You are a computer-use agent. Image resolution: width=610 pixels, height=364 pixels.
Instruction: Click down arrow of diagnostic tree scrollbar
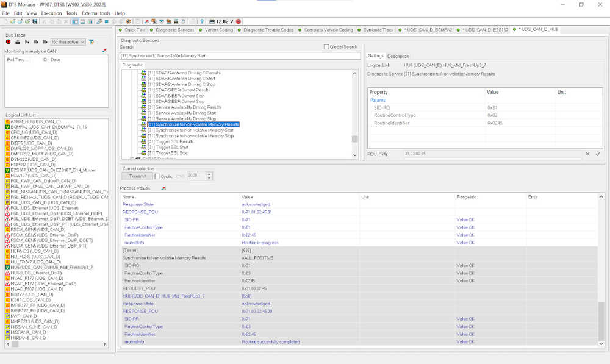point(354,155)
